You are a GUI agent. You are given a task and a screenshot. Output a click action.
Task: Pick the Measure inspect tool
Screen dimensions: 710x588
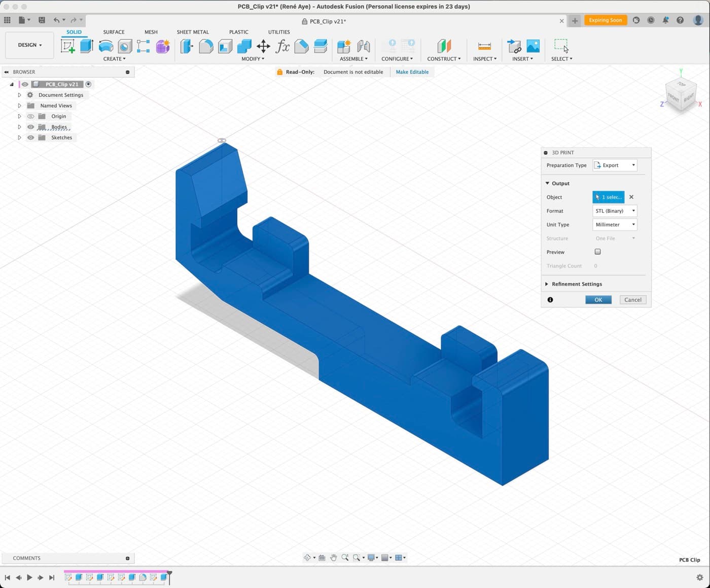click(484, 46)
